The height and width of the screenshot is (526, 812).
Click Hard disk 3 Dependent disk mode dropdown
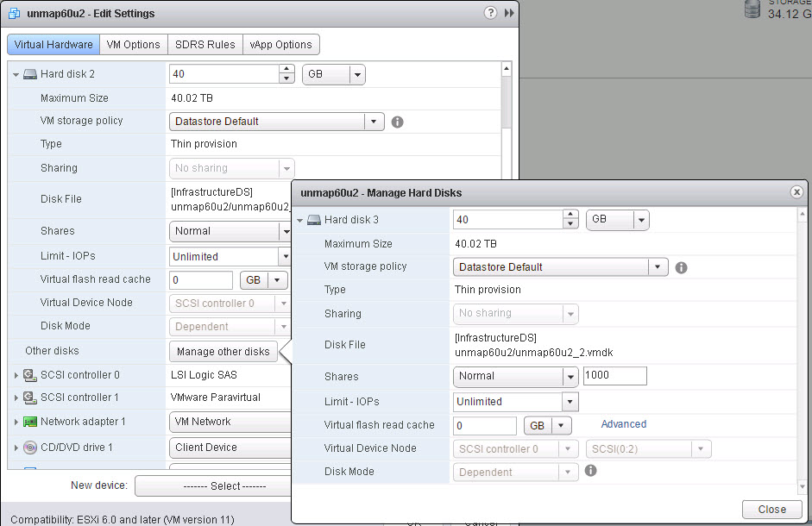pyautogui.click(x=515, y=473)
